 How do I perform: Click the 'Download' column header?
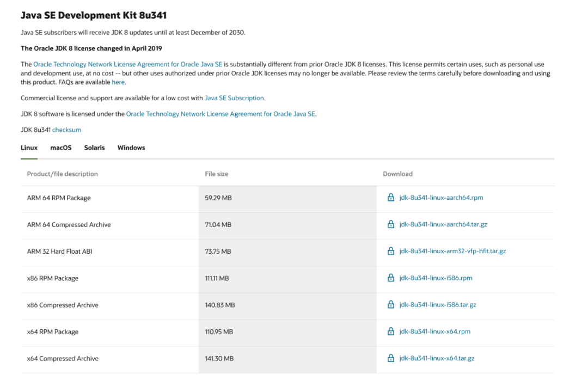click(397, 174)
